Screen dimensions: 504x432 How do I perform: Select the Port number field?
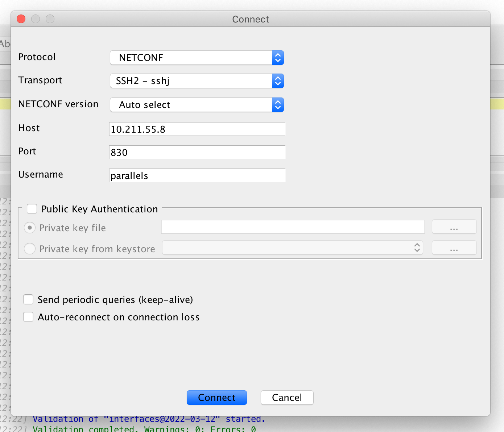click(x=197, y=152)
